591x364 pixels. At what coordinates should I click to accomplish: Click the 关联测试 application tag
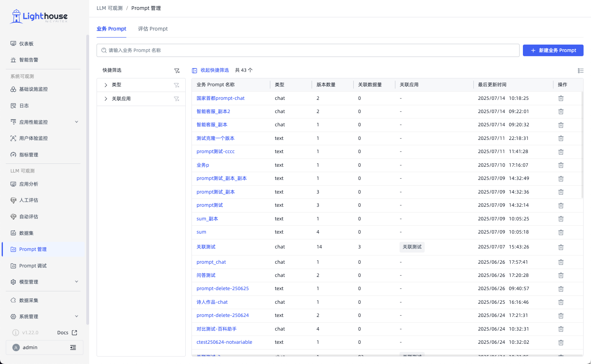412,247
